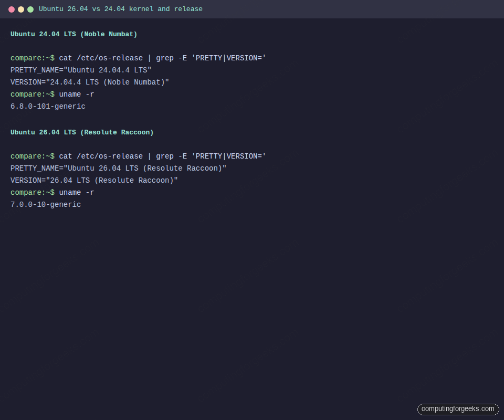Click the PRETTY_NAME Ubuntu 26.04 output line
Viewport: 504px width, 420px height.
pos(118,168)
